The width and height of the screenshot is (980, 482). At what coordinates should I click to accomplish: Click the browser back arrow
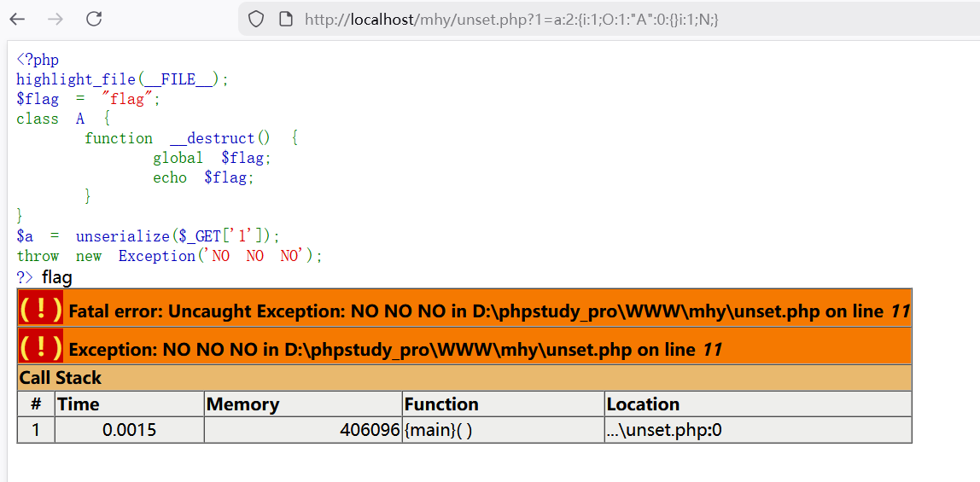point(18,19)
